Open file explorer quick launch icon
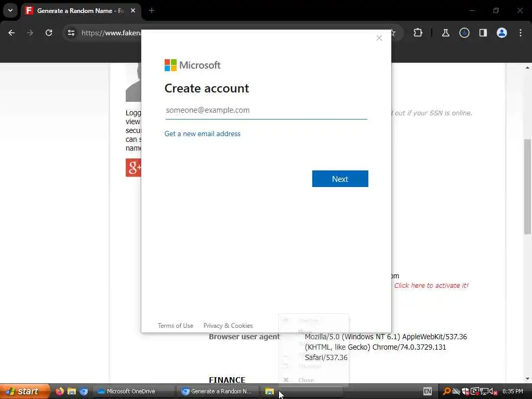The height and width of the screenshot is (399, 532). click(72, 391)
